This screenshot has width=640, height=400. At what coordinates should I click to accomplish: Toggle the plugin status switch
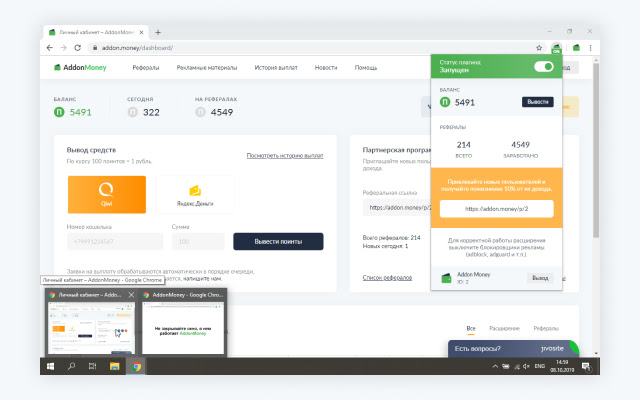coord(544,67)
